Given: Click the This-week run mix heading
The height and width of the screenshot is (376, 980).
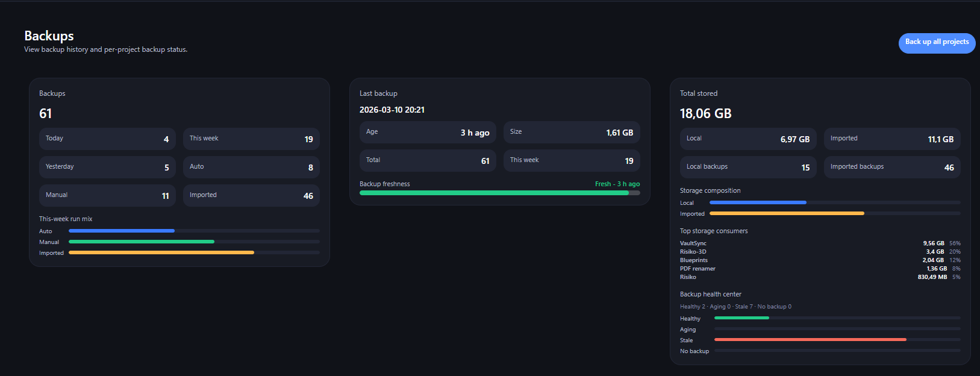Looking at the screenshot, I should (66, 219).
